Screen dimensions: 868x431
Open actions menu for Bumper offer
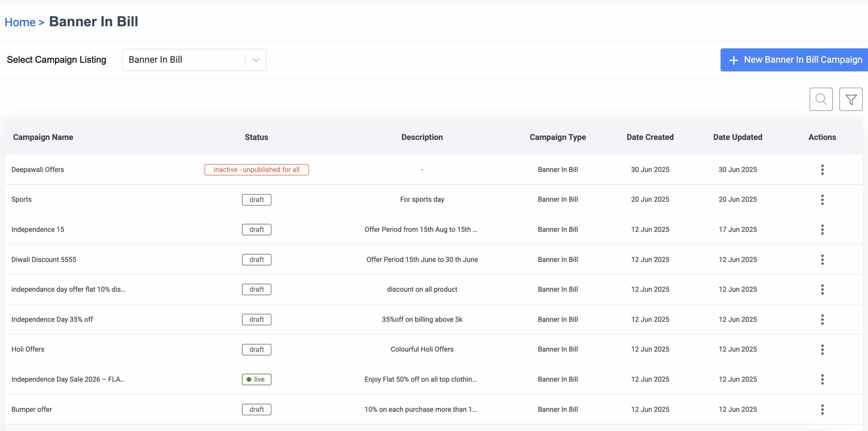[x=822, y=410]
